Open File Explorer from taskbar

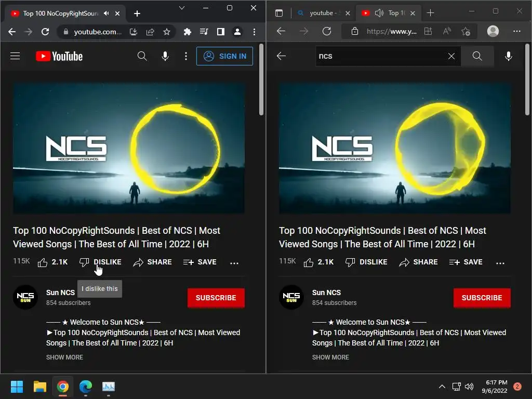(x=39, y=387)
